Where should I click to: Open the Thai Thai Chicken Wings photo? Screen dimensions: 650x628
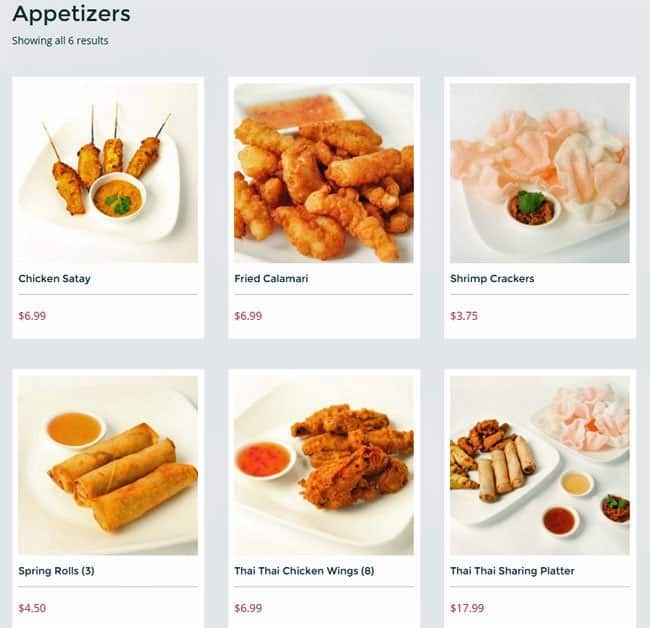[324, 465]
